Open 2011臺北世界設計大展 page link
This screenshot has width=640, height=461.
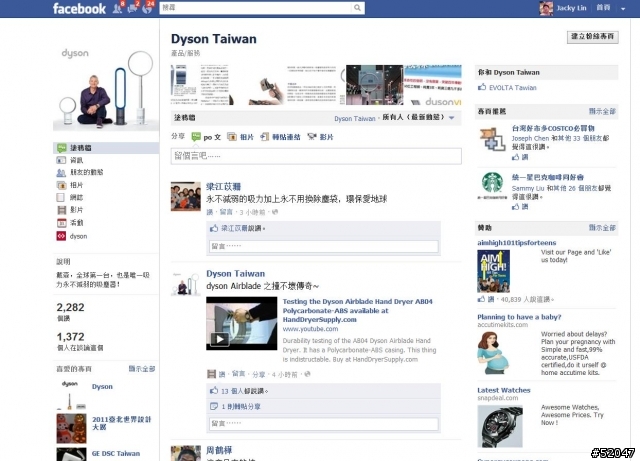pos(122,423)
